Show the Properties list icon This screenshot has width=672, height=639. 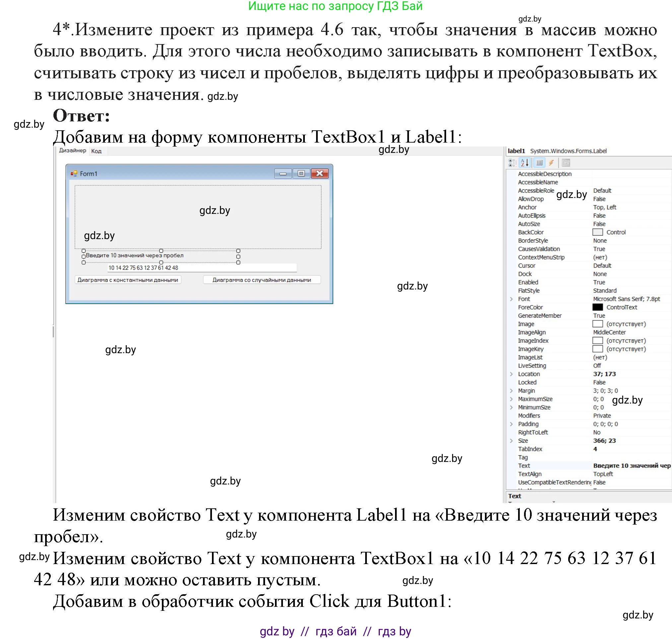(x=539, y=163)
